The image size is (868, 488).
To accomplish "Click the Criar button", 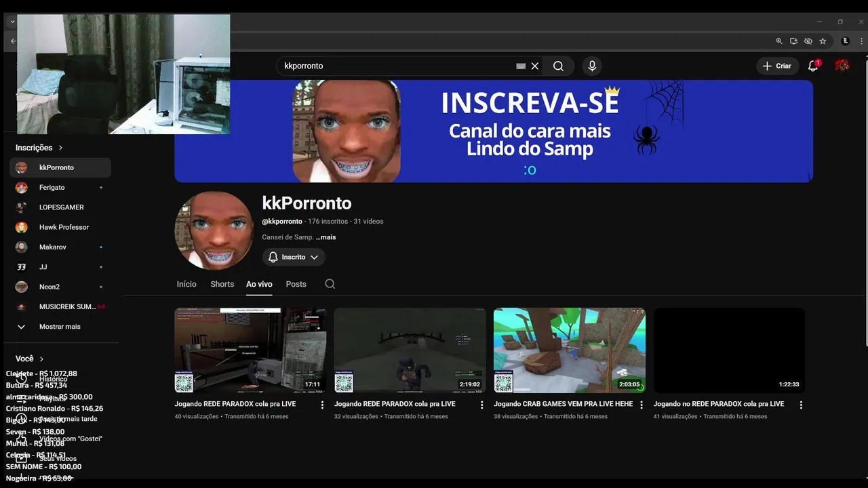I will pos(777,66).
